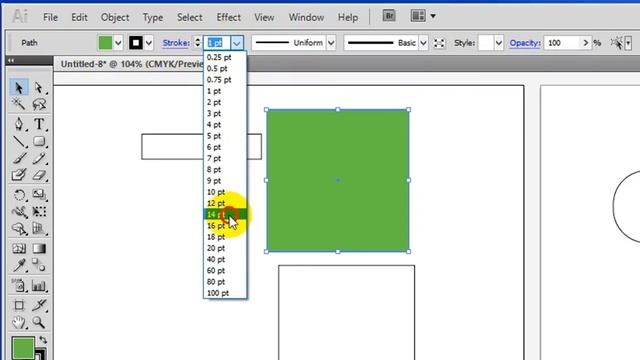
Task: Open the Help menu
Action: click(x=348, y=17)
